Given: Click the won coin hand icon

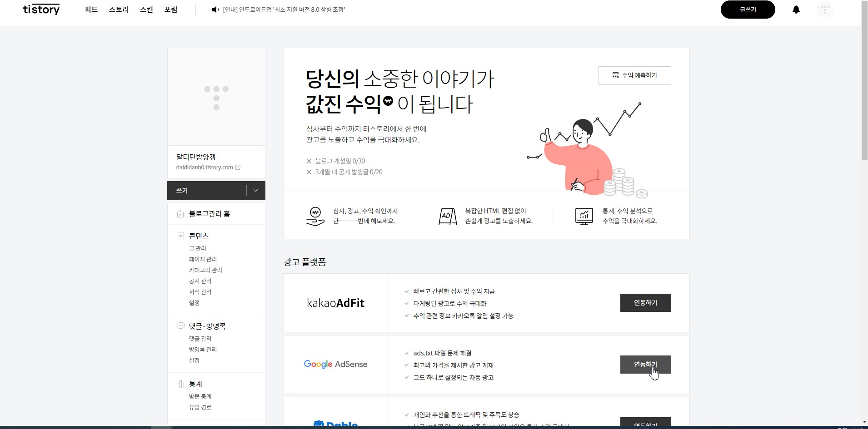Looking at the screenshot, I should pyautogui.click(x=315, y=216).
